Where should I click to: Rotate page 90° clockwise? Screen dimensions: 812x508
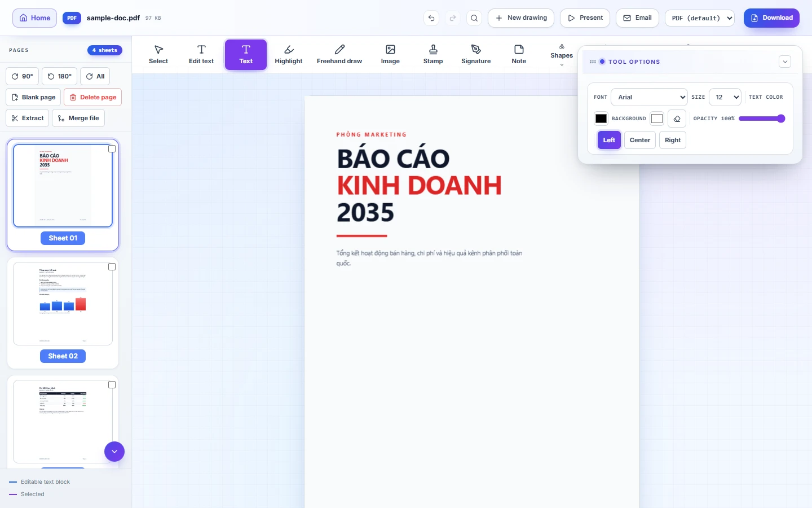pyautogui.click(x=22, y=76)
